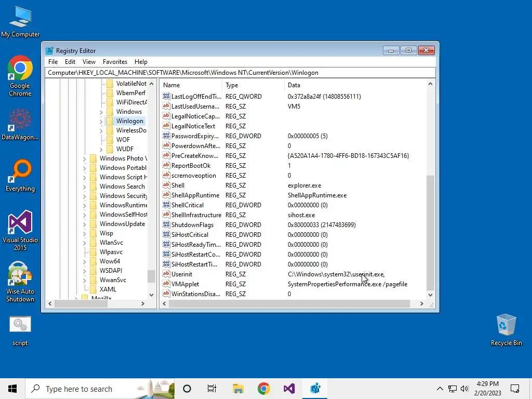This screenshot has height=399, width=532.
Task: Click the registry path address bar
Action: [240, 73]
